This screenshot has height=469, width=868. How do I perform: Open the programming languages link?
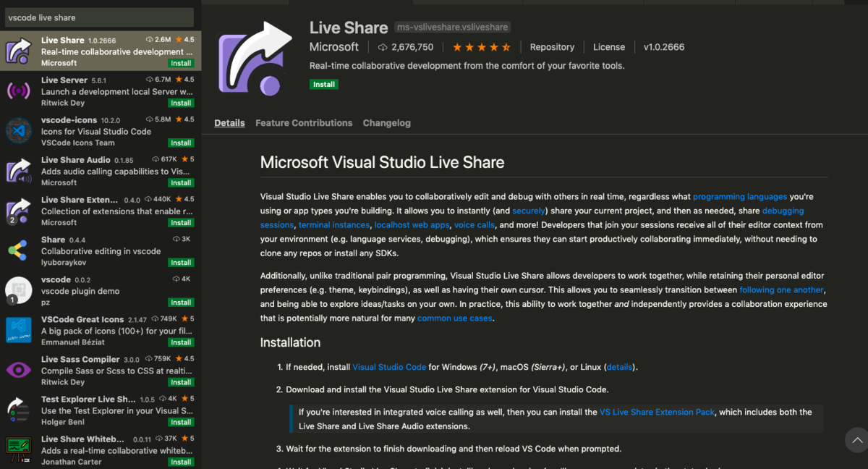740,197
